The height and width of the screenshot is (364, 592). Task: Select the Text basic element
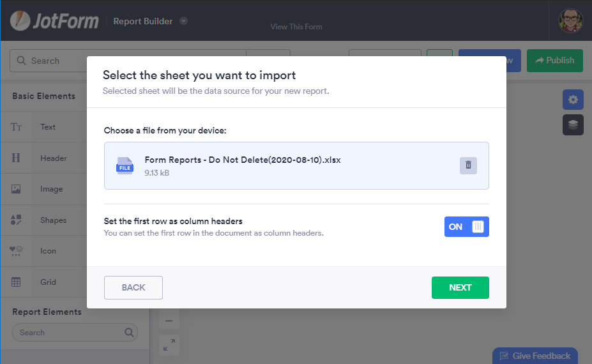point(47,127)
